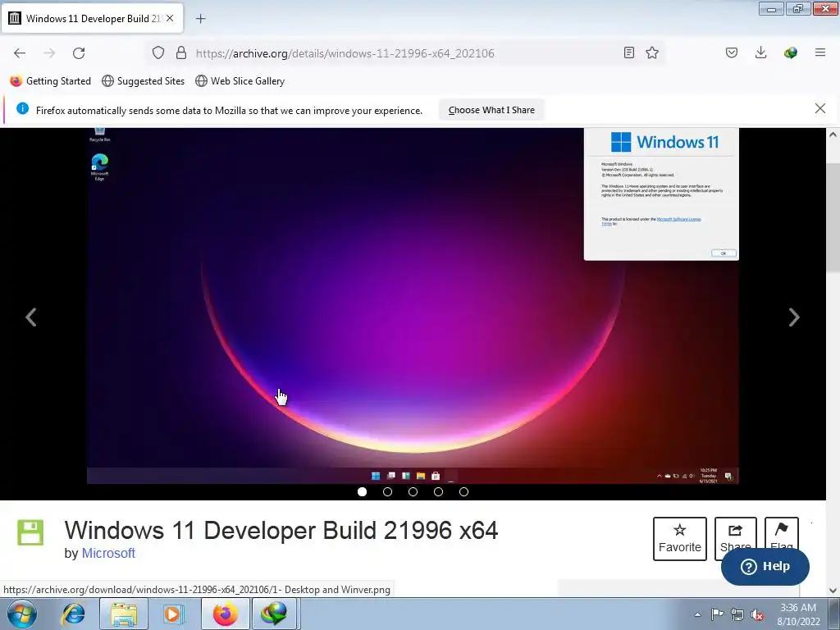Show previous carousel image
Screen dimensions: 840x630
click(31, 317)
